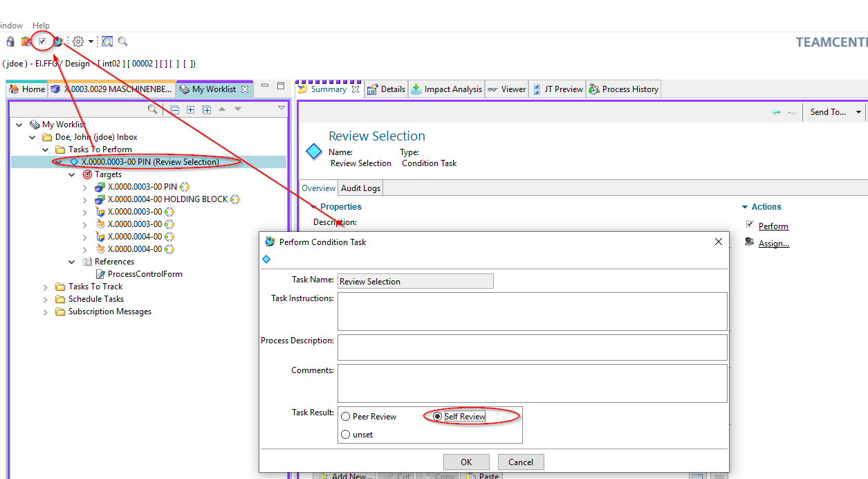Click the settings gear toolbar icon
The height and width of the screenshot is (479, 868).
pyautogui.click(x=78, y=42)
